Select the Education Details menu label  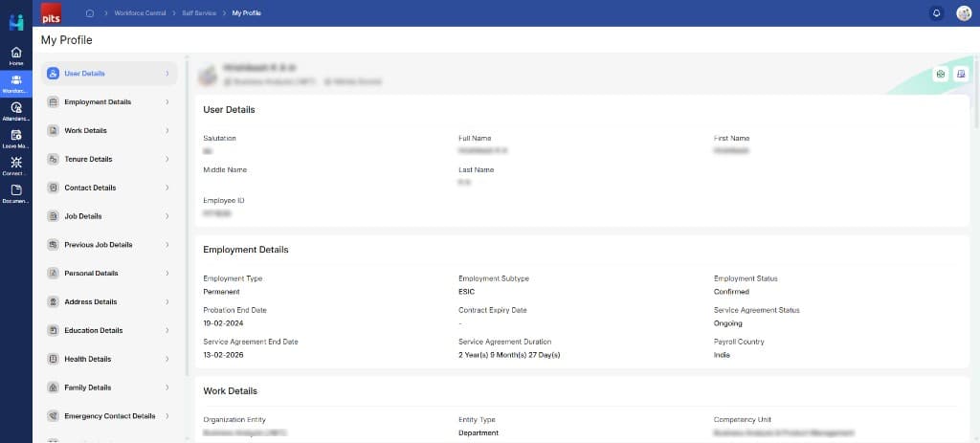[x=94, y=330]
